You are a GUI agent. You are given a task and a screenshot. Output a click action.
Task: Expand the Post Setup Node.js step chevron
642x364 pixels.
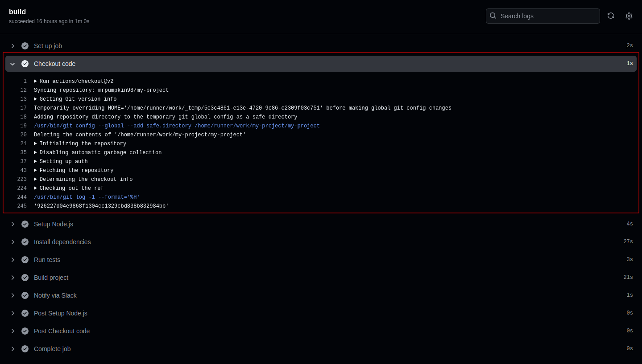tap(12, 313)
